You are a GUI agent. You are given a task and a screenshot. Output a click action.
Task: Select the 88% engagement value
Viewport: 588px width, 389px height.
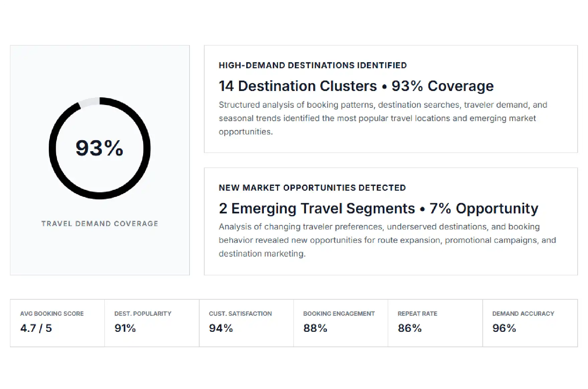point(315,328)
